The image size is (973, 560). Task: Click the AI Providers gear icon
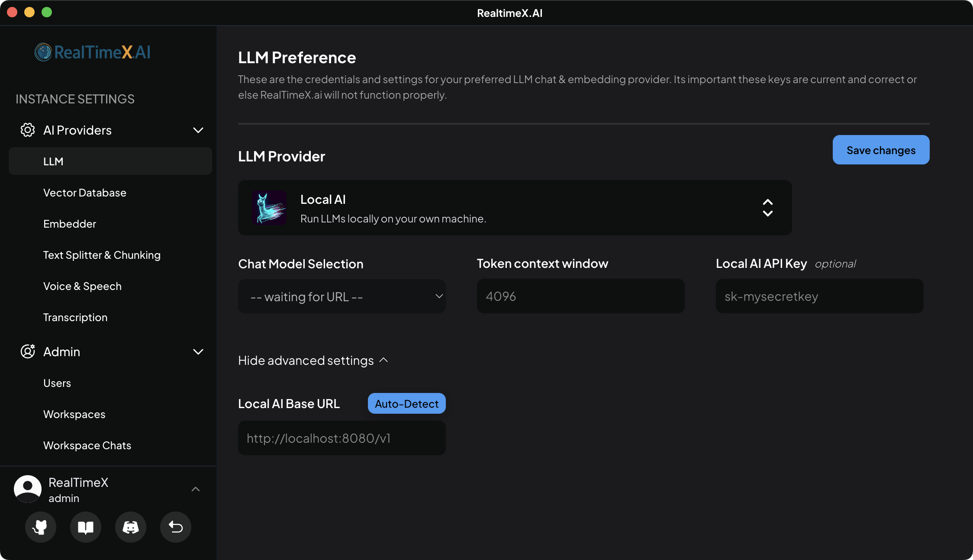click(27, 130)
